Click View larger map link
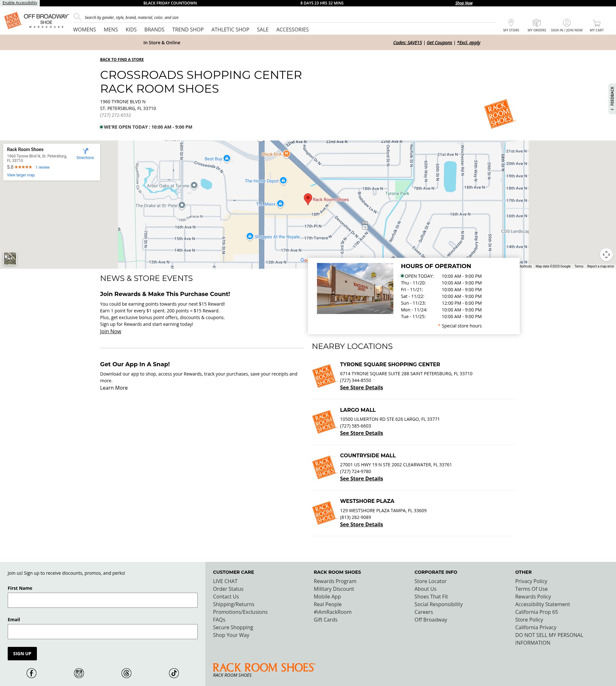The height and width of the screenshot is (686, 616). tap(21, 175)
